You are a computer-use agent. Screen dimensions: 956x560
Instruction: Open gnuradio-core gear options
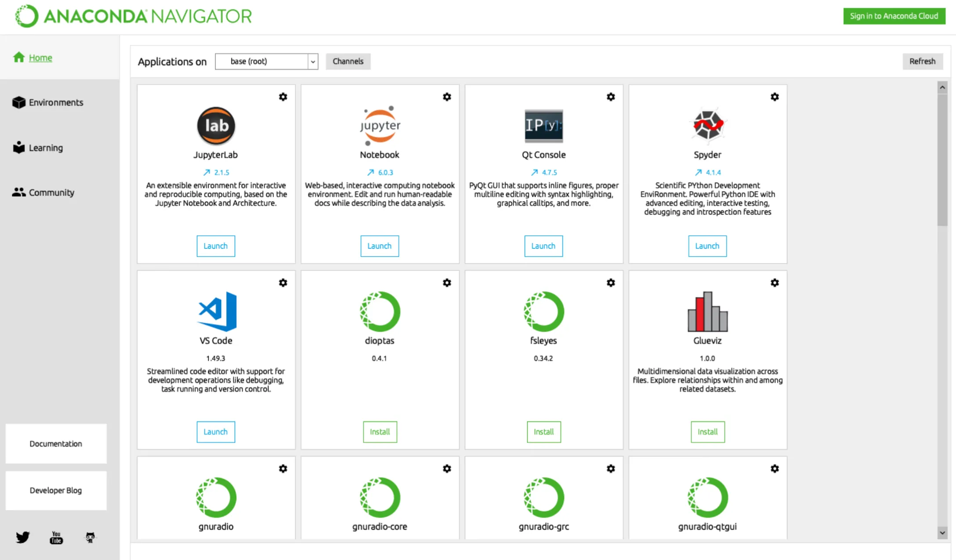point(447,469)
